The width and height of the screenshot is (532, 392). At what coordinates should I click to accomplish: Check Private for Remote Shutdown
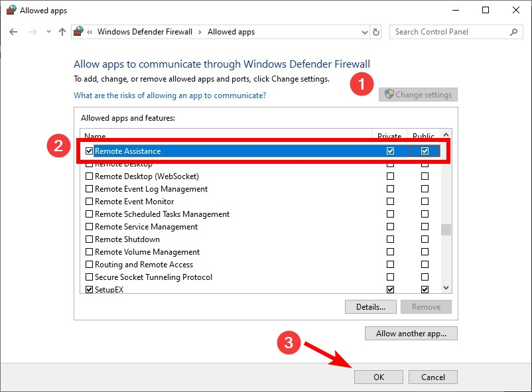(390, 239)
